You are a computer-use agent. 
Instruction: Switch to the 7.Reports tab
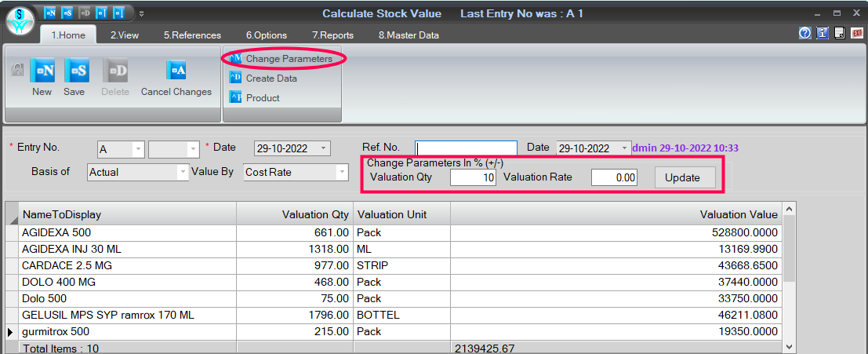coord(332,35)
